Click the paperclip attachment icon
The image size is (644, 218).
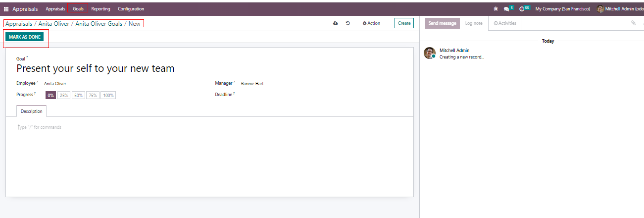coord(633,23)
